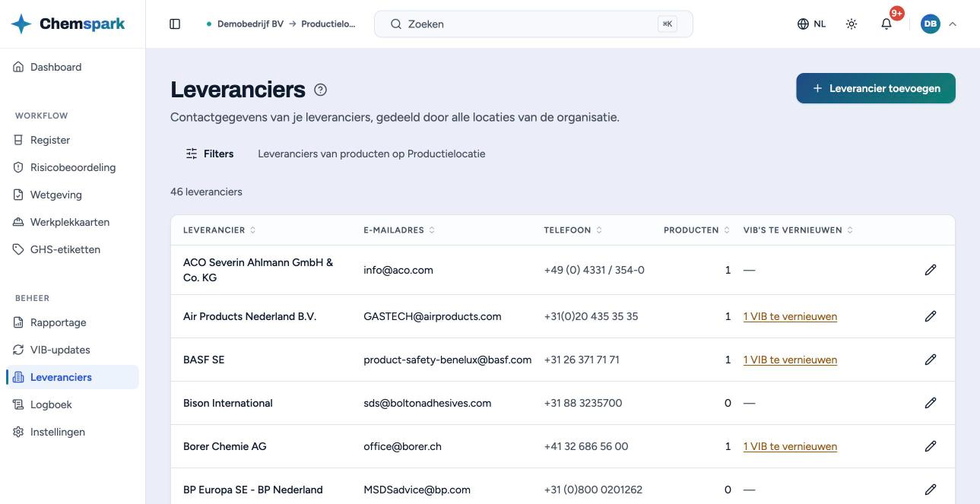Viewport: 980px width, 504px height.
Task: Go to Dashboard in sidebar
Action: tap(72, 67)
